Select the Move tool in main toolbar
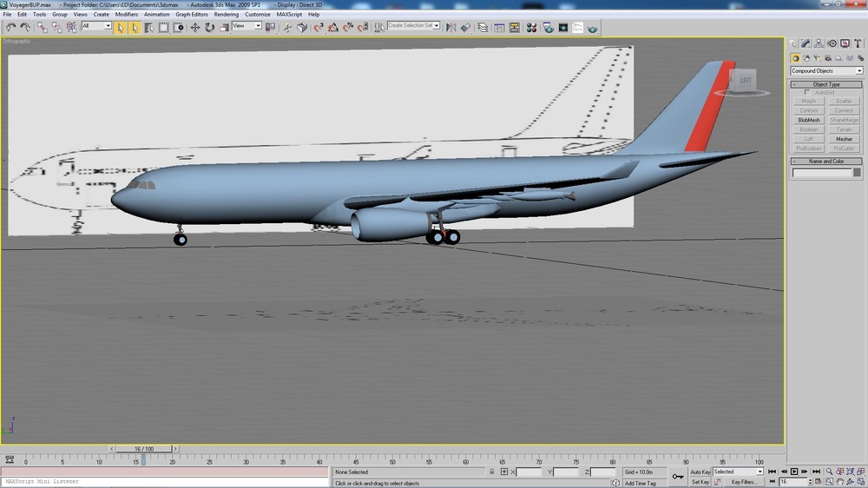Screen dimensions: 868x488 point(195,27)
